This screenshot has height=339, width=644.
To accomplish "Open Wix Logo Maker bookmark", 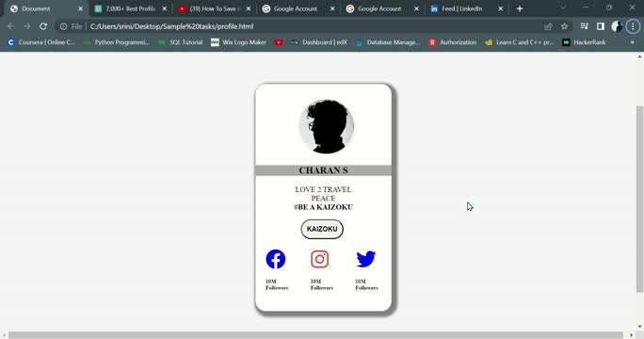I will (238, 42).
